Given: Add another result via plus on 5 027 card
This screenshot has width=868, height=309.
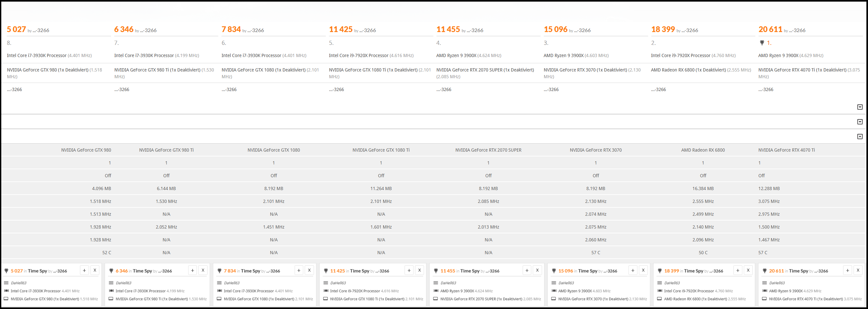Looking at the screenshot, I should click(84, 270).
